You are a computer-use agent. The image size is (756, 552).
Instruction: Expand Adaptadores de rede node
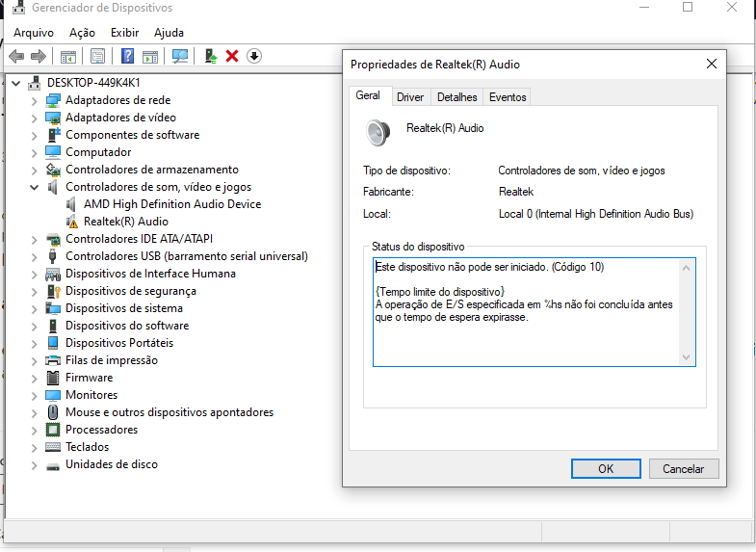(34, 101)
